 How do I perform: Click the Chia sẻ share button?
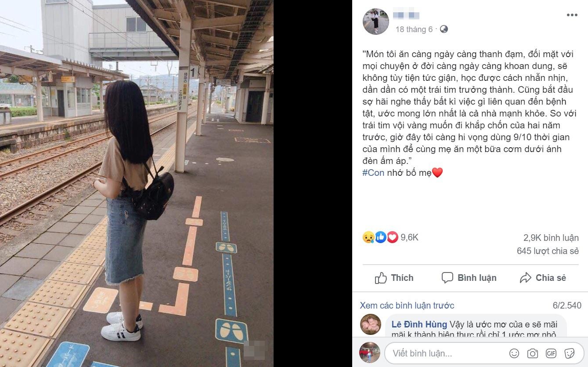pos(543,278)
